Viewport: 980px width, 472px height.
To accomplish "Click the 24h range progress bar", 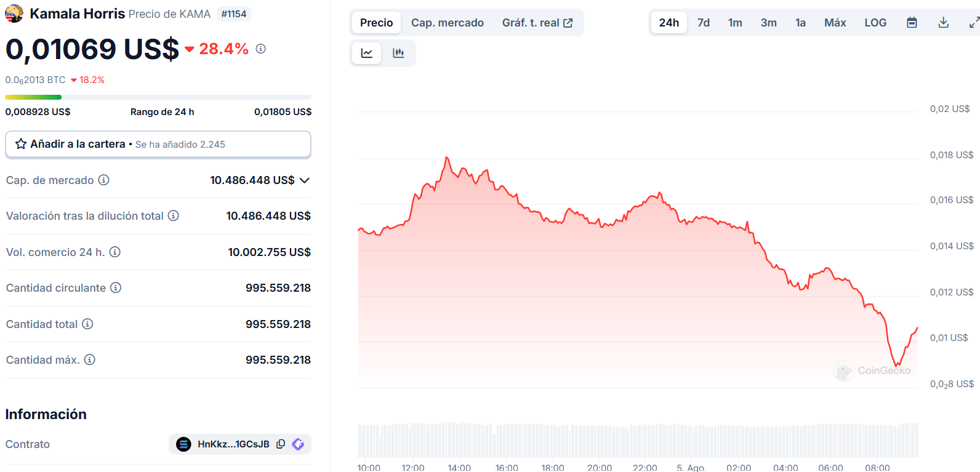I will (x=158, y=97).
